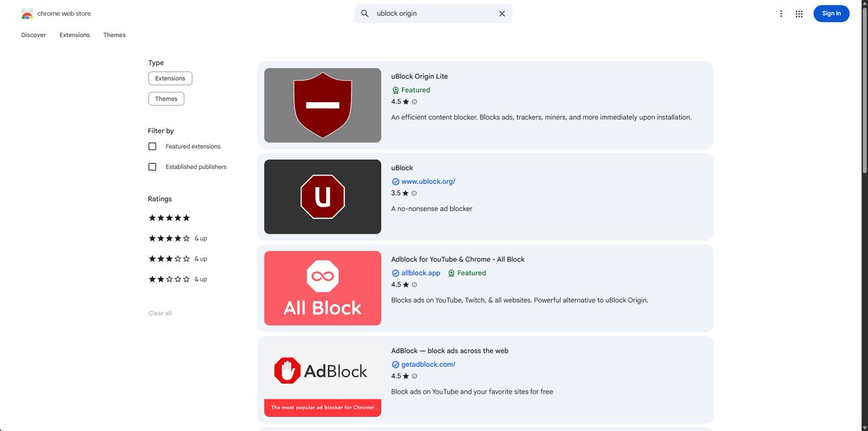This screenshot has width=868, height=431.
Task: Click Clear all filters
Action: tap(160, 313)
